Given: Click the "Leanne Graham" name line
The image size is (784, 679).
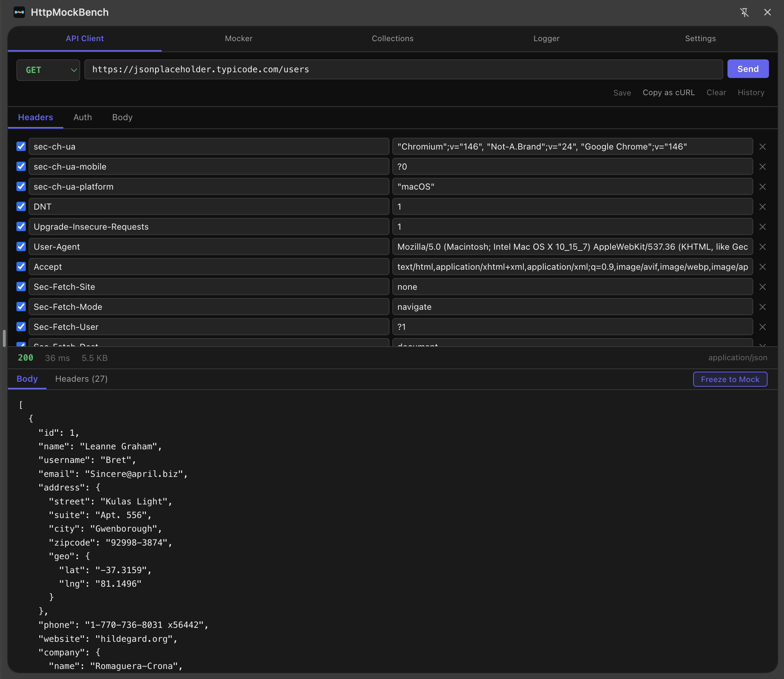Looking at the screenshot, I should pos(101,446).
